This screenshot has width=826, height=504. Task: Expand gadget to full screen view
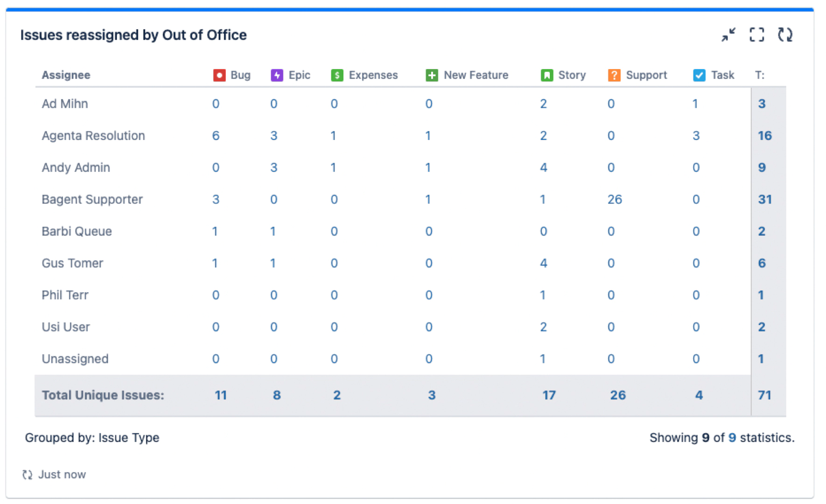click(756, 35)
